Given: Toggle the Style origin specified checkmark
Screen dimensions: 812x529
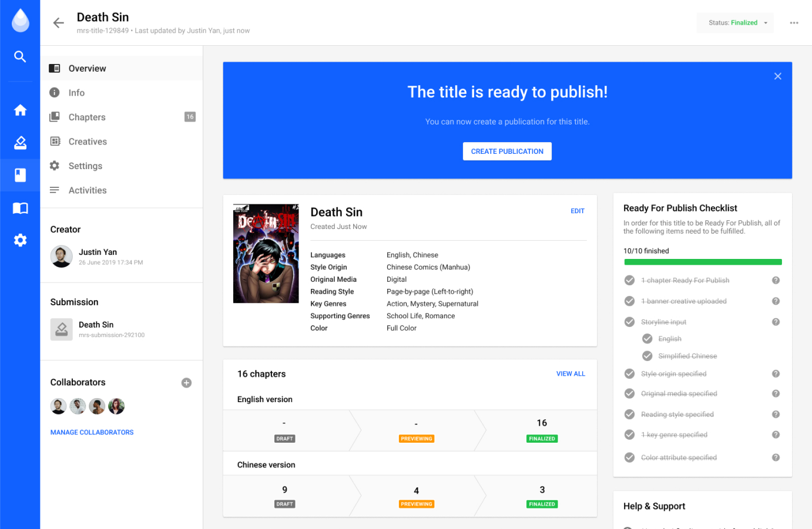Looking at the screenshot, I should point(629,374).
